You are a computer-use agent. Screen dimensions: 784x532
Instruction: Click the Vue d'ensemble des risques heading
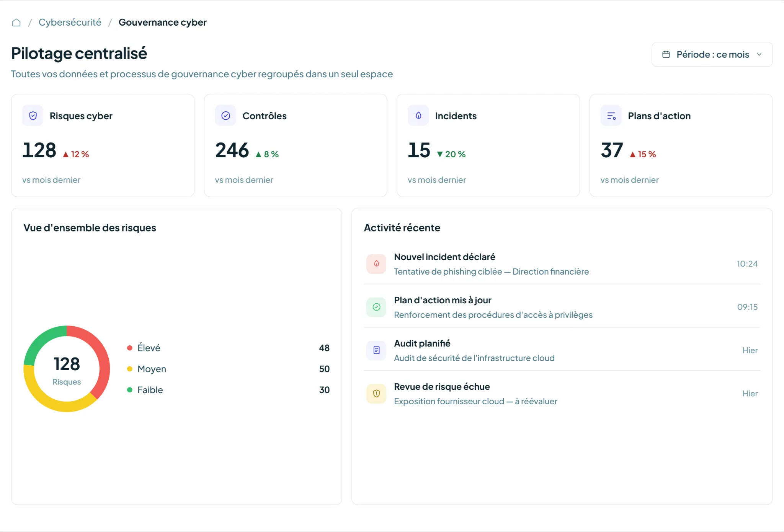point(90,228)
